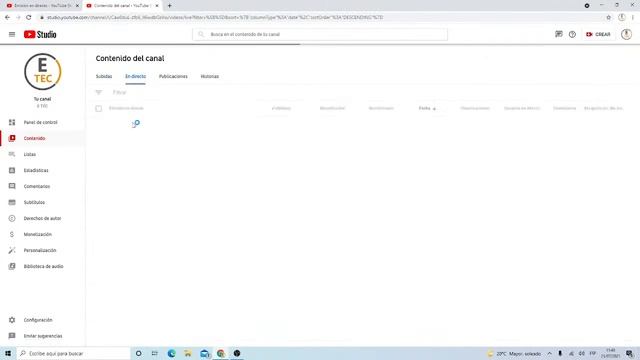Click the filter icon above the table
The image size is (640, 360).
99,92
